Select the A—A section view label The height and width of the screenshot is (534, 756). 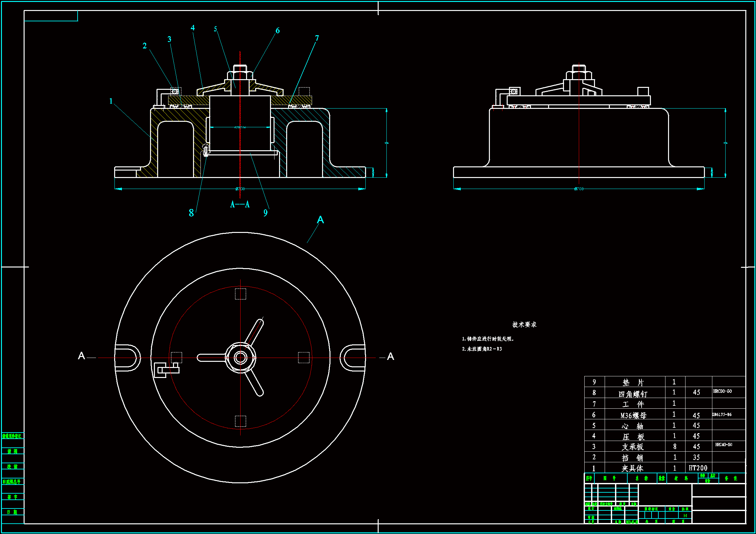tap(240, 204)
